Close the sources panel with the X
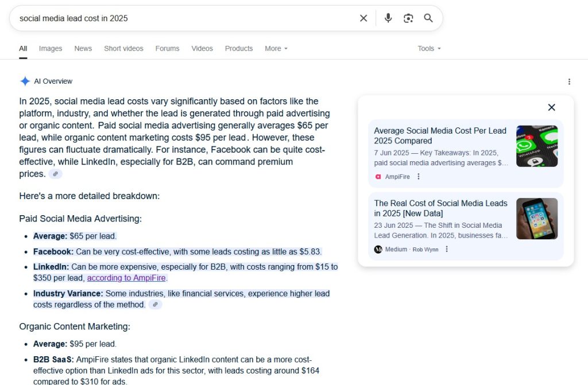This screenshot has height=385, width=588. click(x=551, y=107)
